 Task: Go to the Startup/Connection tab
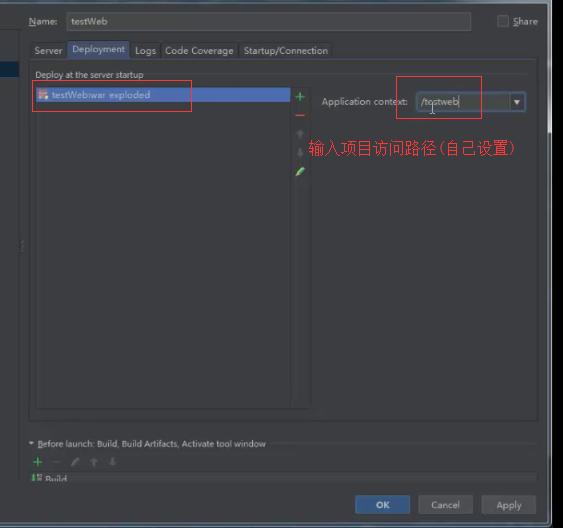286,51
